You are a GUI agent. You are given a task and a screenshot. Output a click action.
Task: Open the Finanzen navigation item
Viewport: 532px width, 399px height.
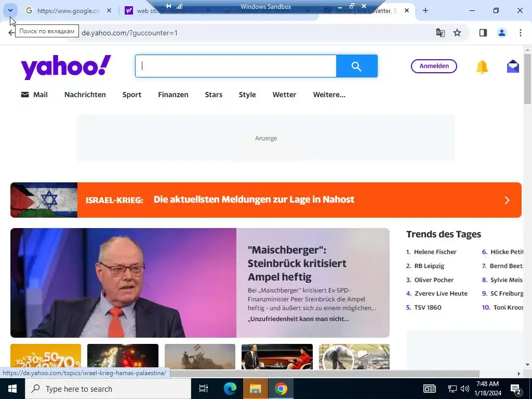coord(173,95)
